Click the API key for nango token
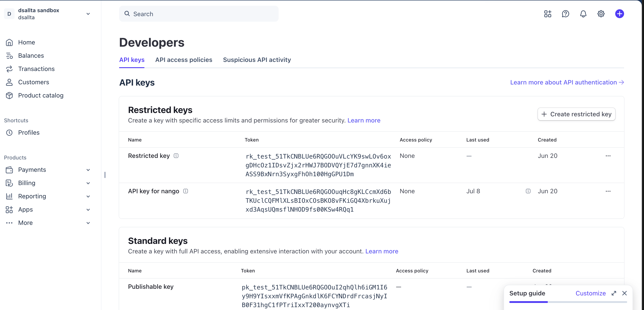Screen dimensions: 644x310 click(318, 201)
